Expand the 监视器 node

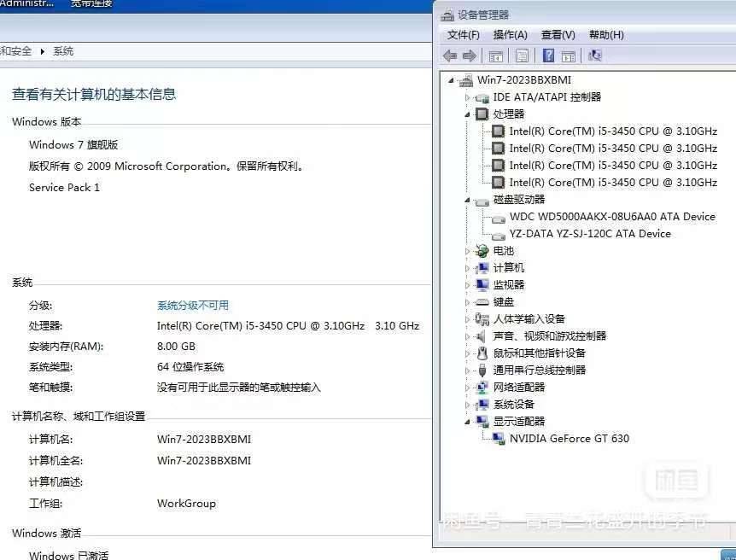(467, 285)
